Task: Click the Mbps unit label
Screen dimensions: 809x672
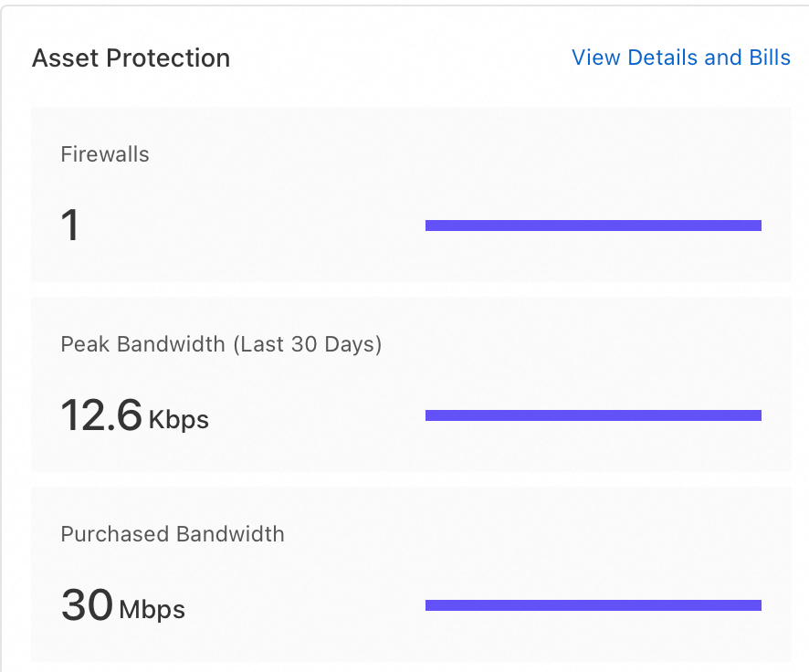Action: (x=152, y=609)
